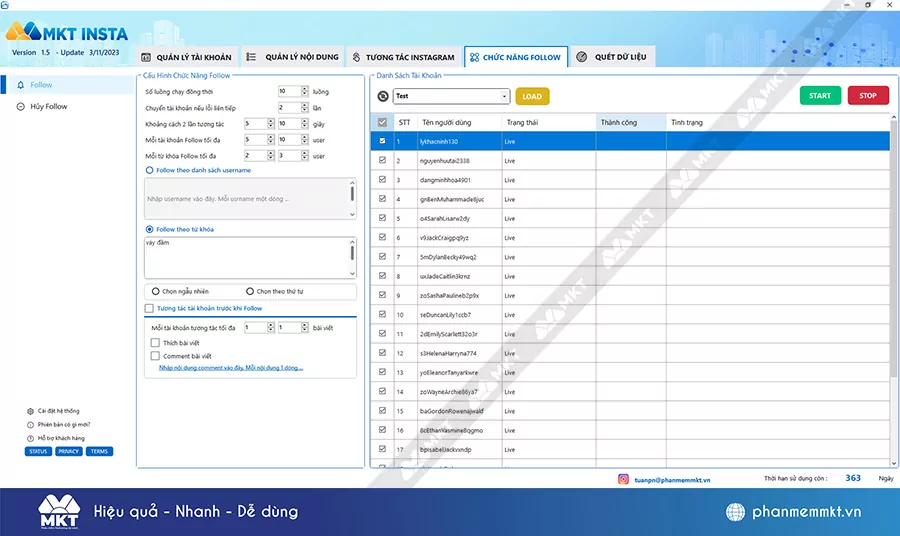The width and height of the screenshot is (900, 536).
Task: Click the yellow LOAD button
Action: click(x=532, y=96)
